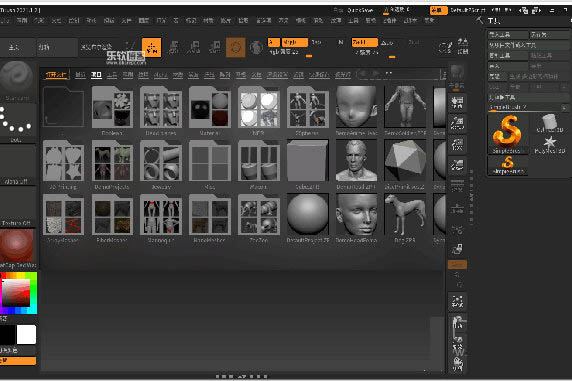
Task: Toggle the orange Zadd button
Action: 364,42
